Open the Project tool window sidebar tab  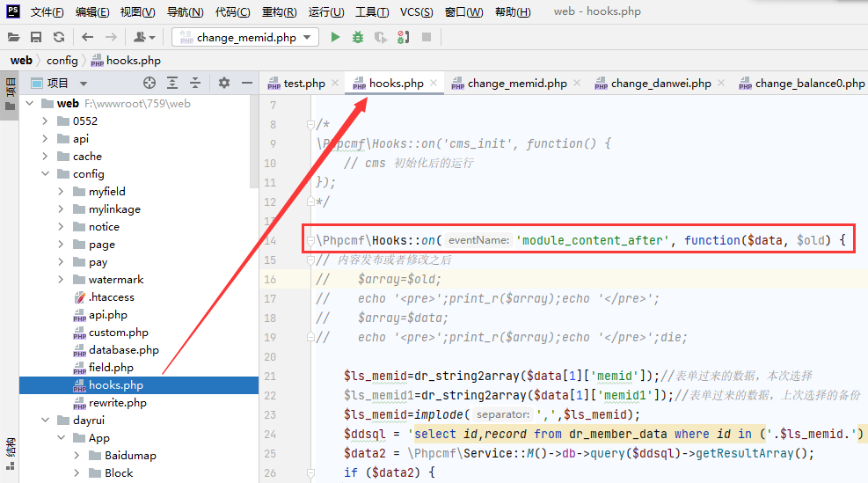(10, 94)
